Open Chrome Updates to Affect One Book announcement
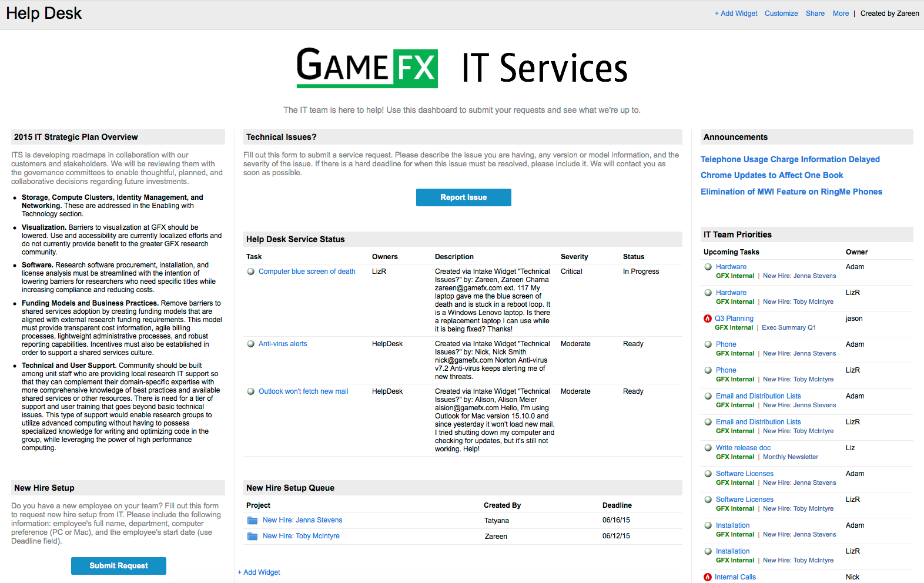 [772, 175]
